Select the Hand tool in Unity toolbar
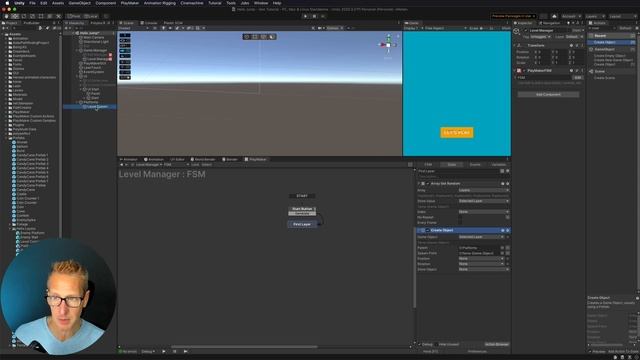The height and width of the screenshot is (360, 640). [x=6, y=16]
